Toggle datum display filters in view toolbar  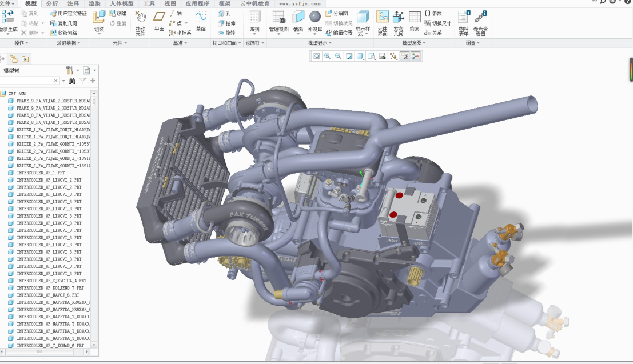pos(393,56)
